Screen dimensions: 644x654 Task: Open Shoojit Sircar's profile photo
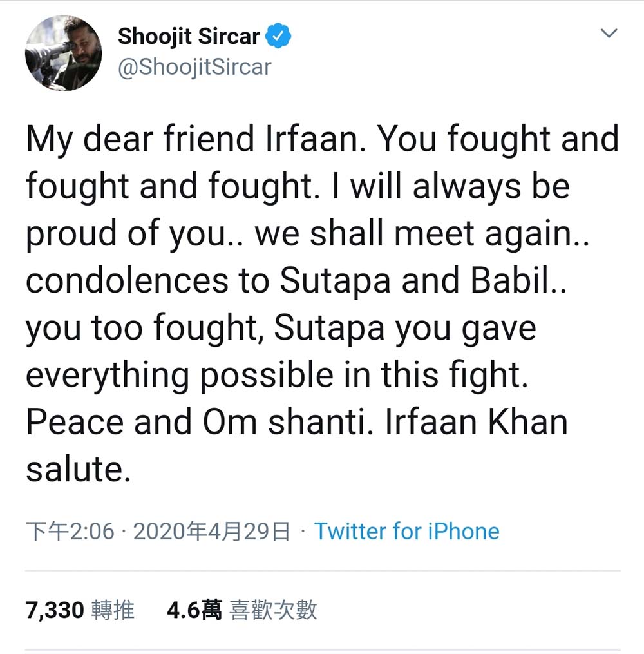(x=63, y=53)
